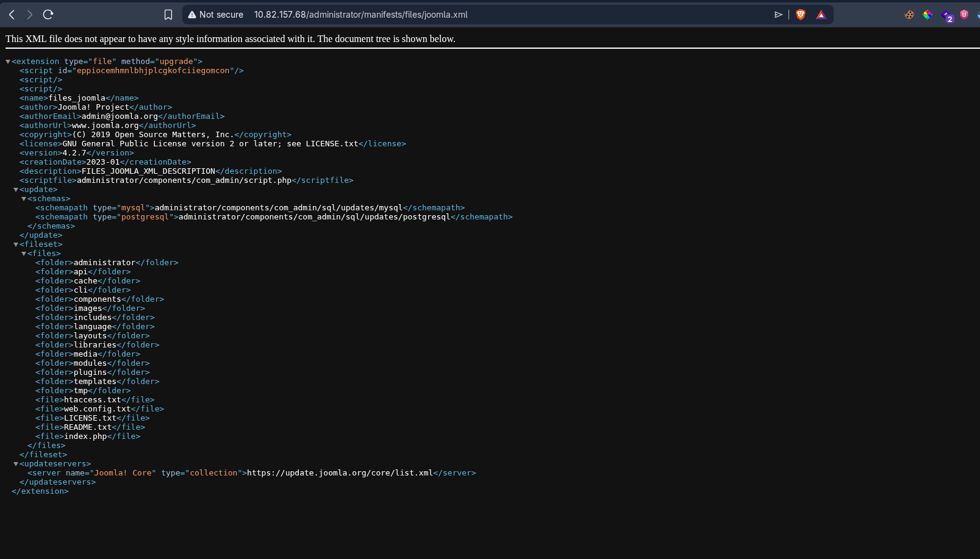Click the share arrow icon in the address bar
The image size is (980, 559).
point(779,15)
